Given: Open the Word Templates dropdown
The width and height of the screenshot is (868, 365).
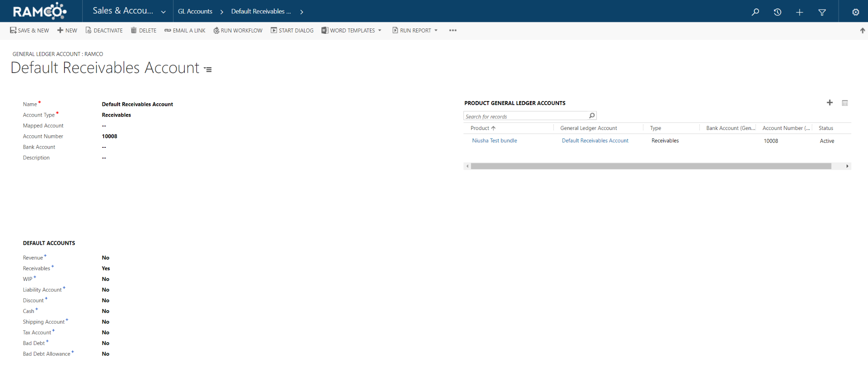Looking at the screenshot, I should [352, 30].
